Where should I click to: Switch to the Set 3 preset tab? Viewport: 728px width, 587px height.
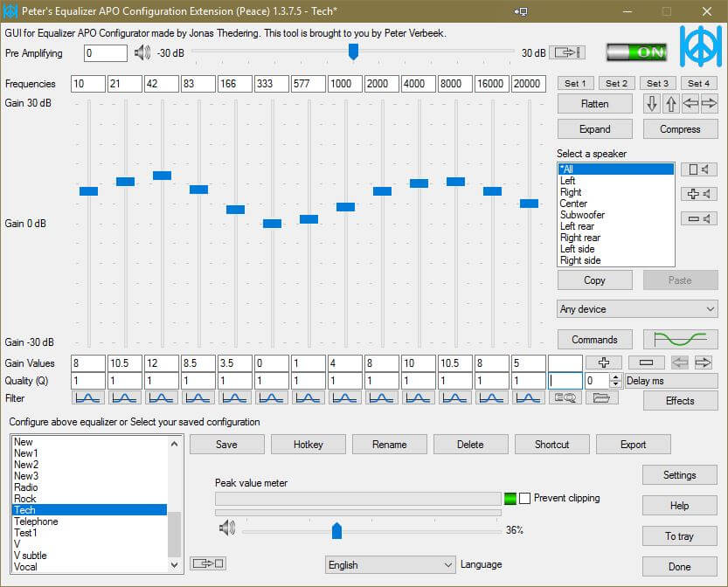[x=656, y=83]
